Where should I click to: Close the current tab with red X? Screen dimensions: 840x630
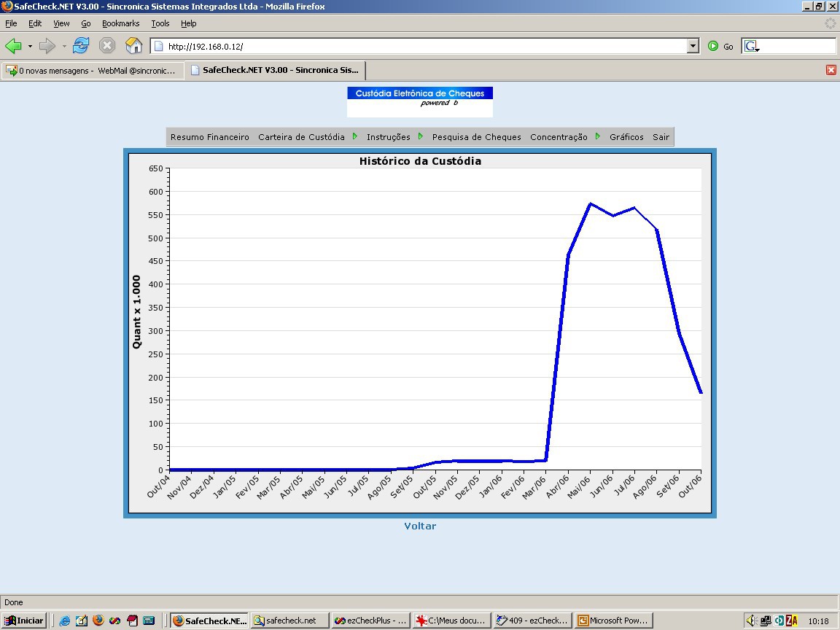(x=831, y=70)
